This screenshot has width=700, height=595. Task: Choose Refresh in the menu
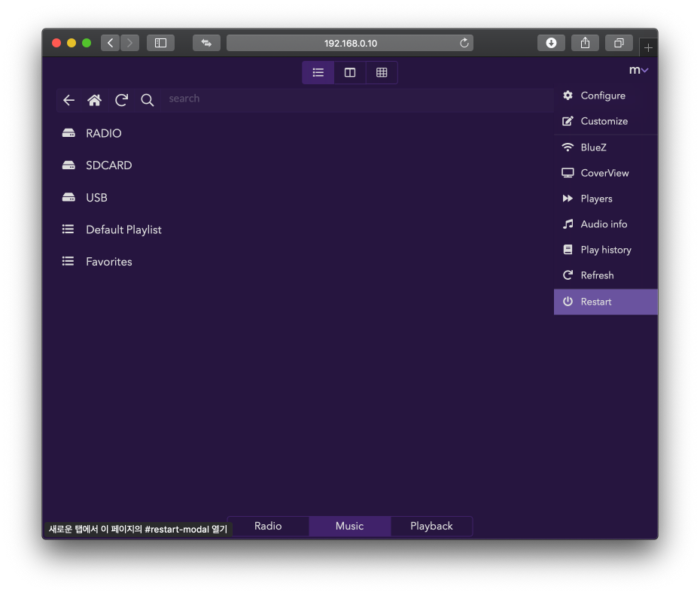(606, 275)
